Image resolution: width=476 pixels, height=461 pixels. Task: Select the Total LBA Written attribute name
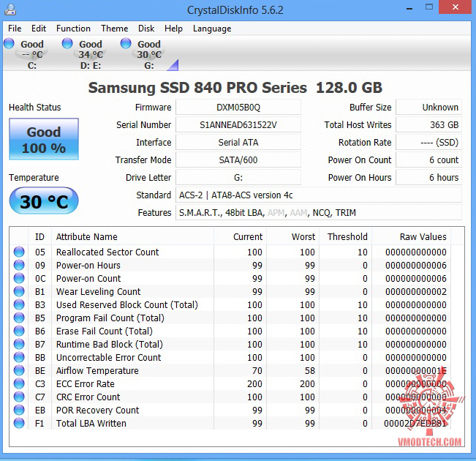(91, 423)
